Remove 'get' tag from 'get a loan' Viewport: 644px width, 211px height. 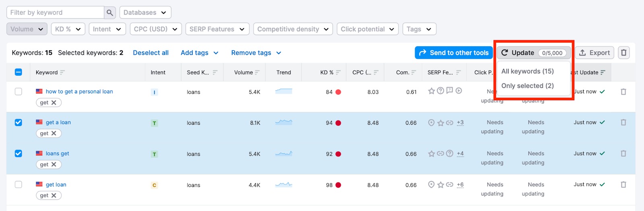click(x=54, y=133)
